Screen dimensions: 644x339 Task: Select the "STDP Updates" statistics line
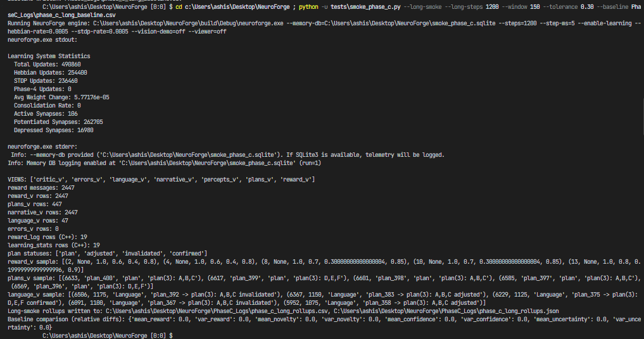(46, 81)
